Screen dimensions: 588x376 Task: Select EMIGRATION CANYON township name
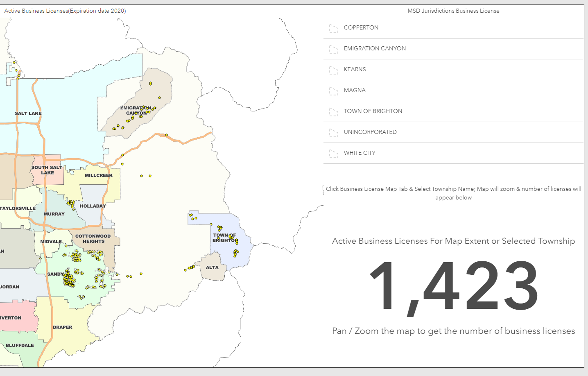coord(454,49)
